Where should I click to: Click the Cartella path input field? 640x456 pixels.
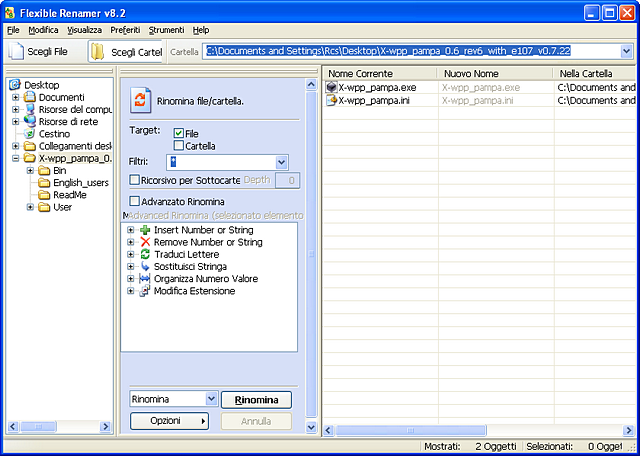(411, 51)
